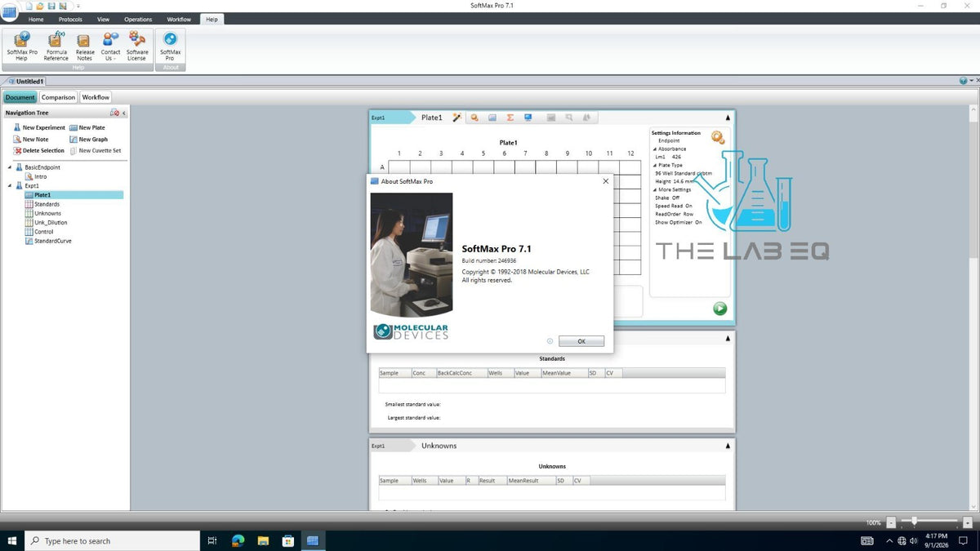This screenshot has width=980, height=551.
Task: Select the Workflow view button below Untitled1
Action: pyautogui.click(x=96, y=97)
